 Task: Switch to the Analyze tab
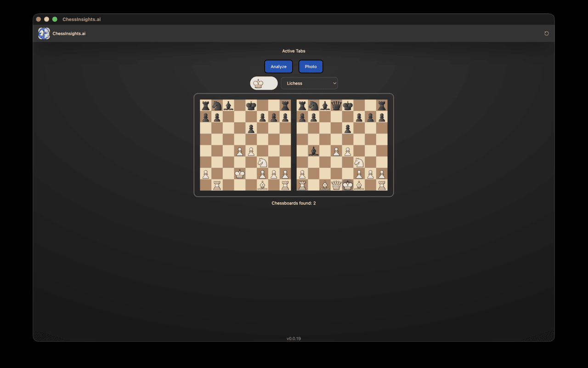click(x=278, y=66)
